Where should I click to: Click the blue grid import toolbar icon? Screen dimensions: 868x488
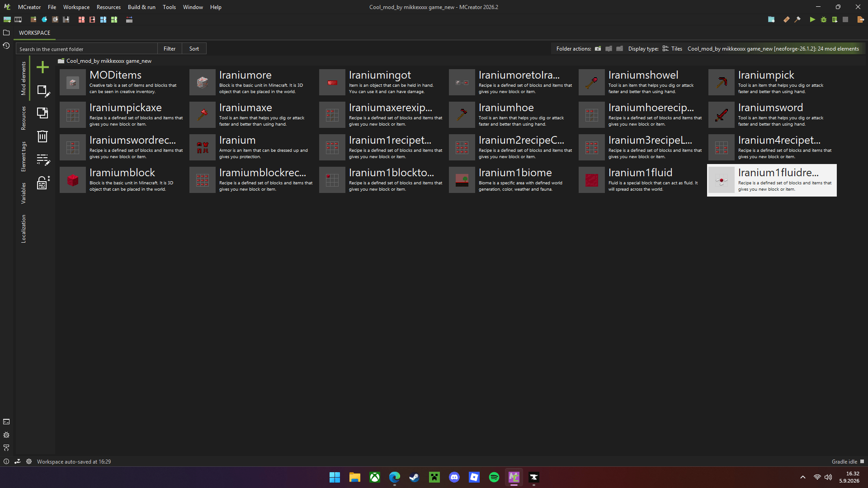tap(103, 19)
